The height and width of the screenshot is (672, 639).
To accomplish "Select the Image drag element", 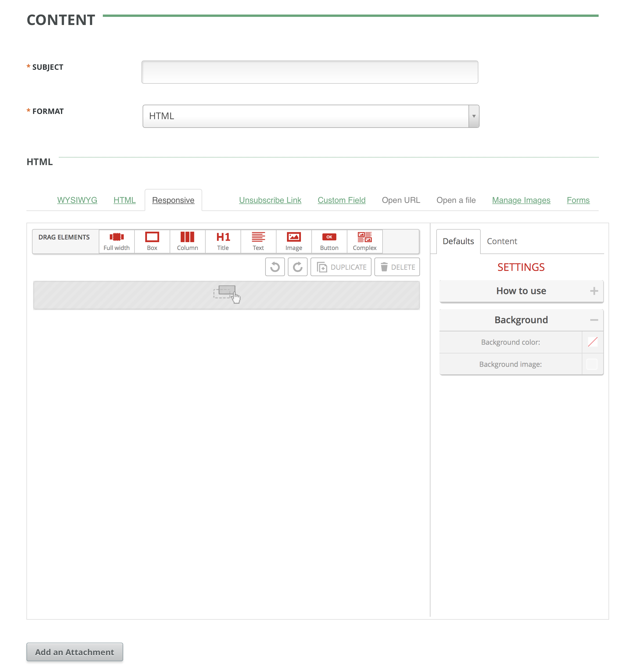I will 294,241.
